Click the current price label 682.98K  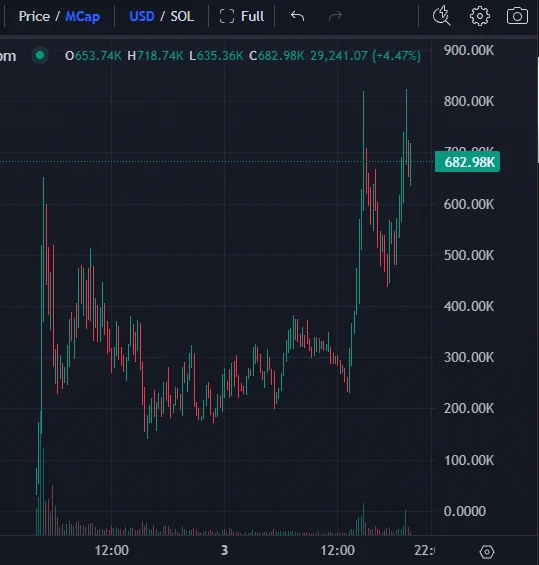point(467,162)
